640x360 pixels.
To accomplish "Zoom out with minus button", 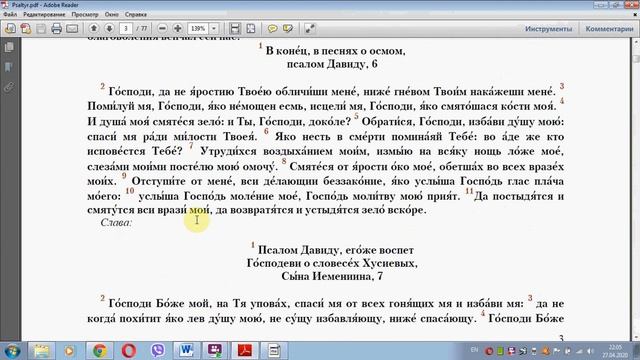I will 162,29.
